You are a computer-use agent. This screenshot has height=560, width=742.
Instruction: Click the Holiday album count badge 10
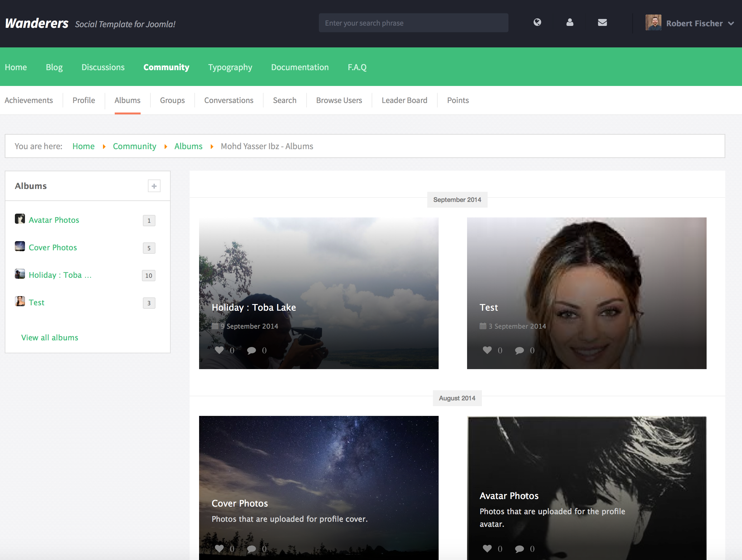coord(149,276)
